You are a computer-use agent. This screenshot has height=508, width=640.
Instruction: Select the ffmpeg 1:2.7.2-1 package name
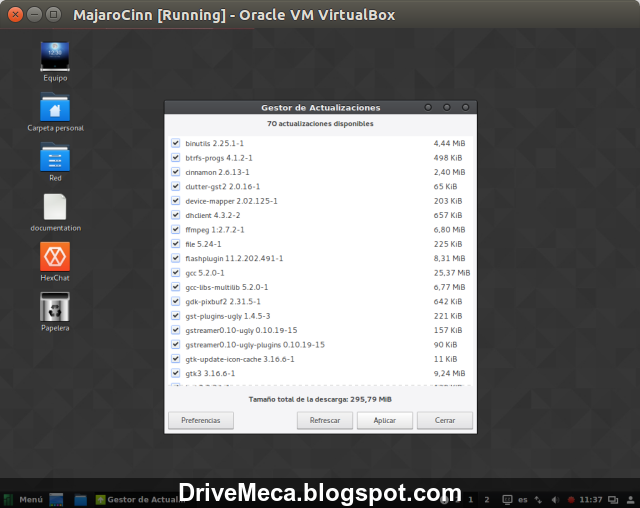[215, 230]
